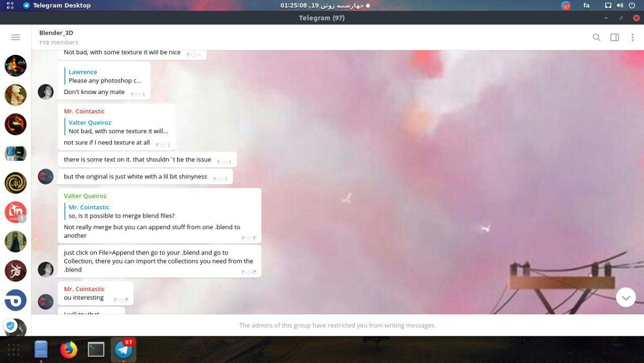The image size is (644, 363).
Task: Open first chat in the sidebar list
Action: click(16, 65)
